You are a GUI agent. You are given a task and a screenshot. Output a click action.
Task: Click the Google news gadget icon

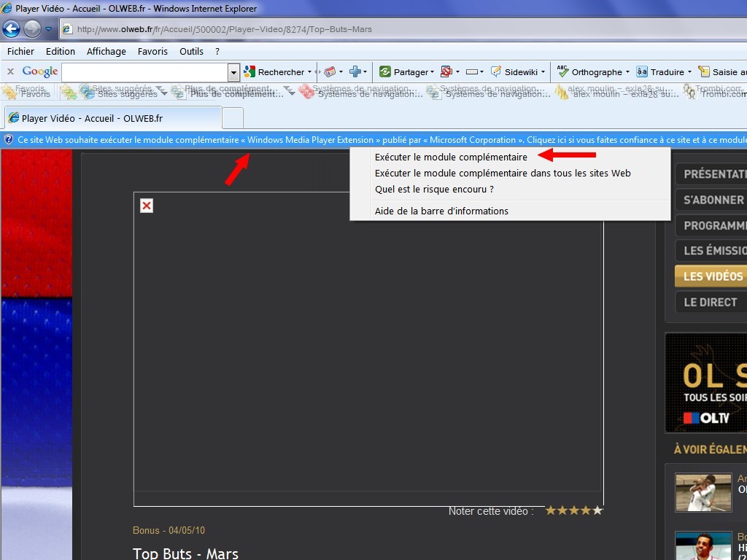point(330,72)
